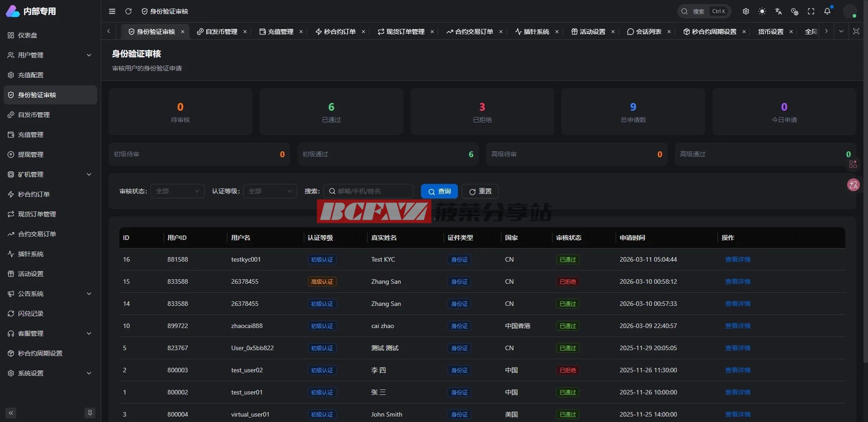Click the pin icon at sidebar bottom

(90, 413)
